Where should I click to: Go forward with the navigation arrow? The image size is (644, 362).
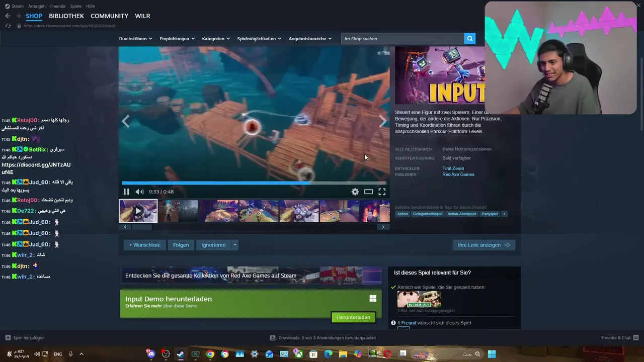(x=18, y=16)
